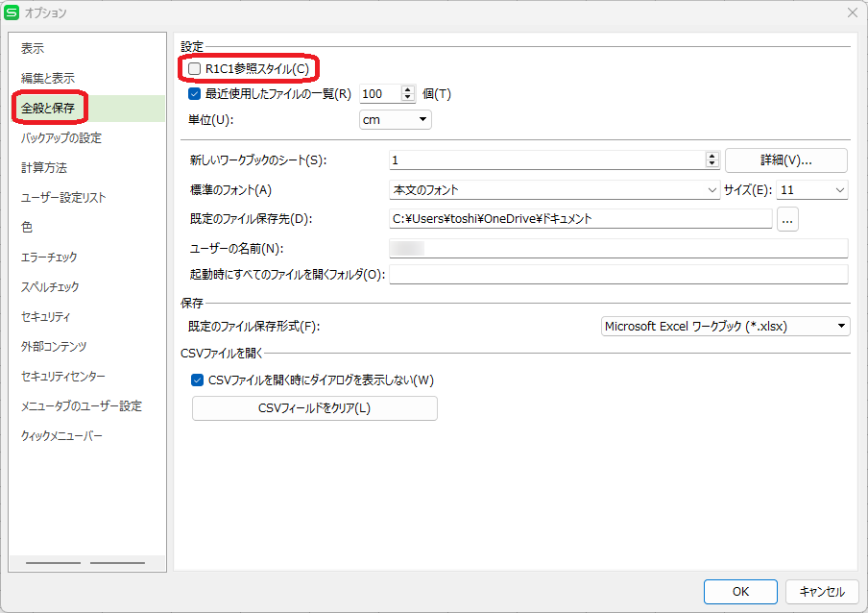The image size is (868, 613).
Task: Increase recent files count with up arrow
Action: (408, 89)
